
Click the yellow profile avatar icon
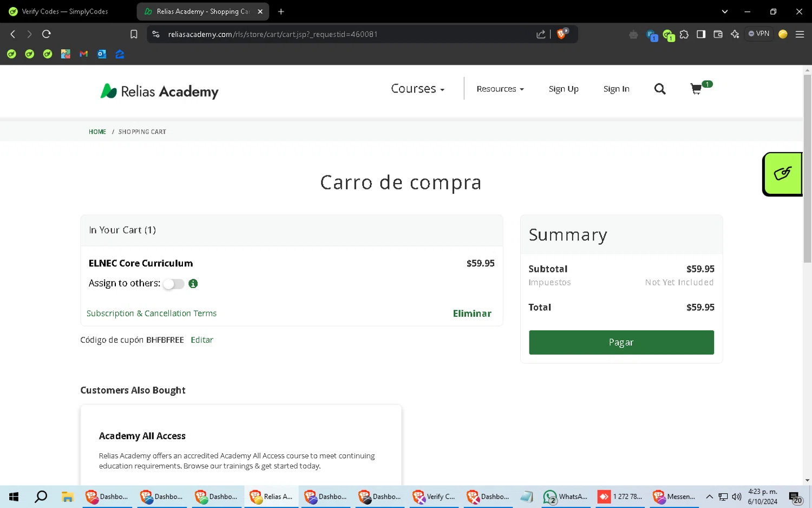coord(783,34)
